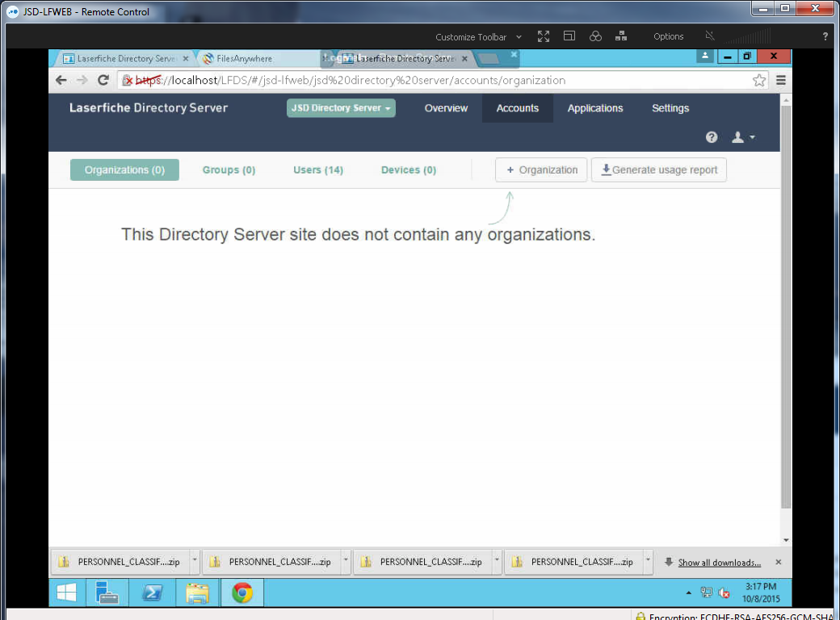840x620 pixels.
Task: View the Users (14) tab
Action: click(x=318, y=170)
